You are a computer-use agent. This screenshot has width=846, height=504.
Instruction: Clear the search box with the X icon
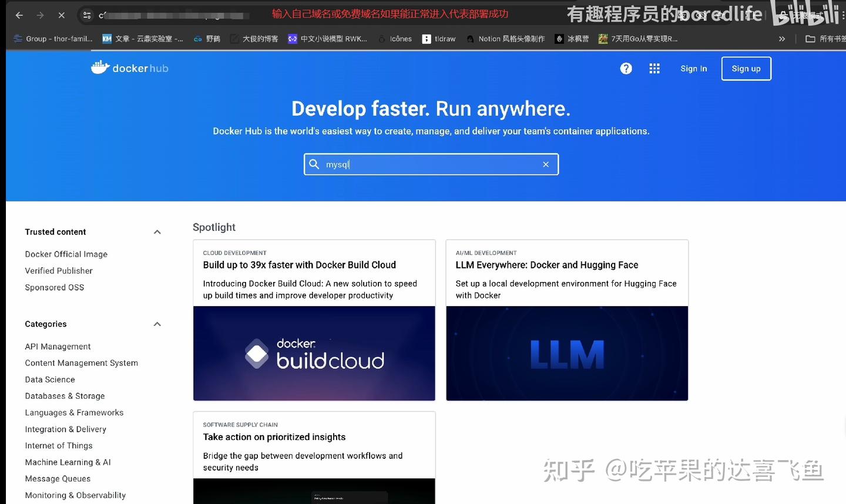(x=546, y=164)
